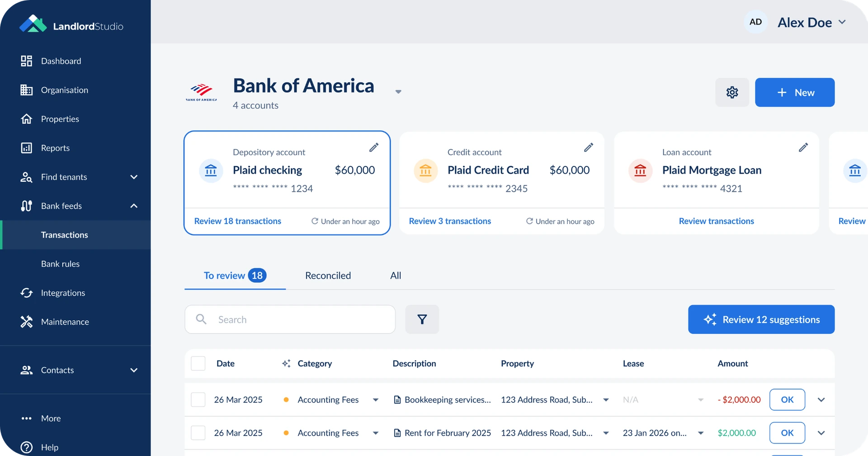The image size is (868, 456).
Task: Click the Maintenance tools icon
Action: coord(27,322)
